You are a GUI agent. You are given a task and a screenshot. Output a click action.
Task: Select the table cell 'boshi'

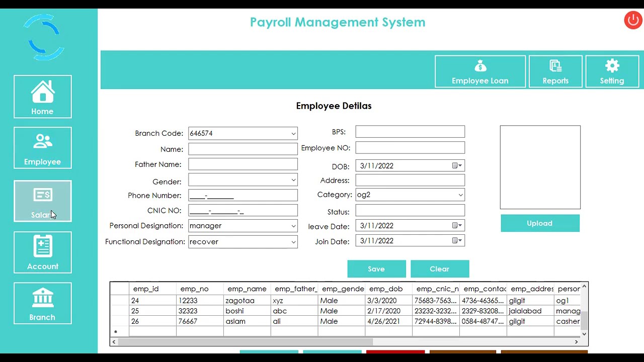pos(247,311)
